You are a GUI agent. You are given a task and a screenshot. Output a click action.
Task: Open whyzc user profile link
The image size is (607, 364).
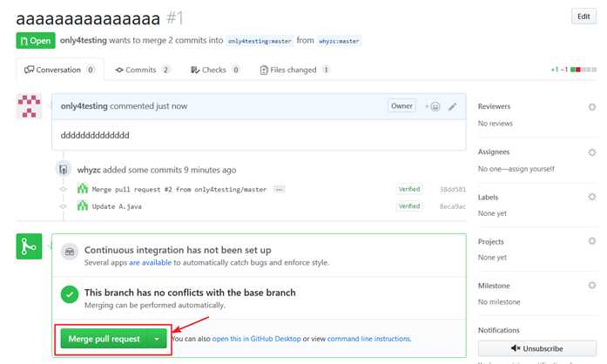tap(89, 170)
